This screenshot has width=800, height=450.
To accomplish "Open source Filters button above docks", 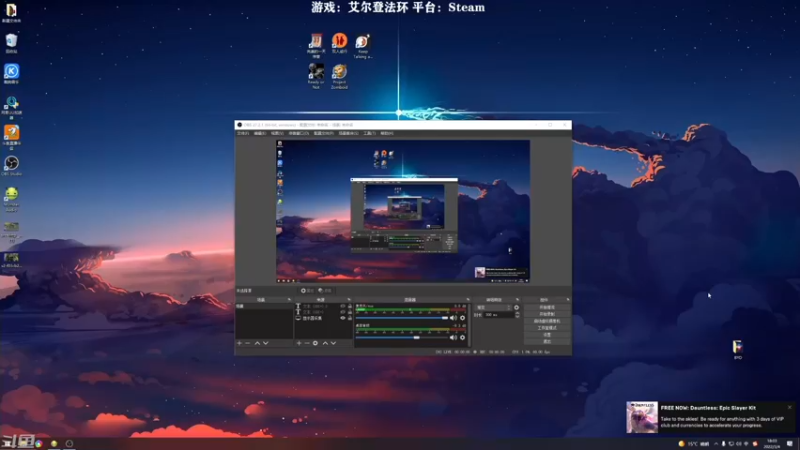I will tap(325, 290).
